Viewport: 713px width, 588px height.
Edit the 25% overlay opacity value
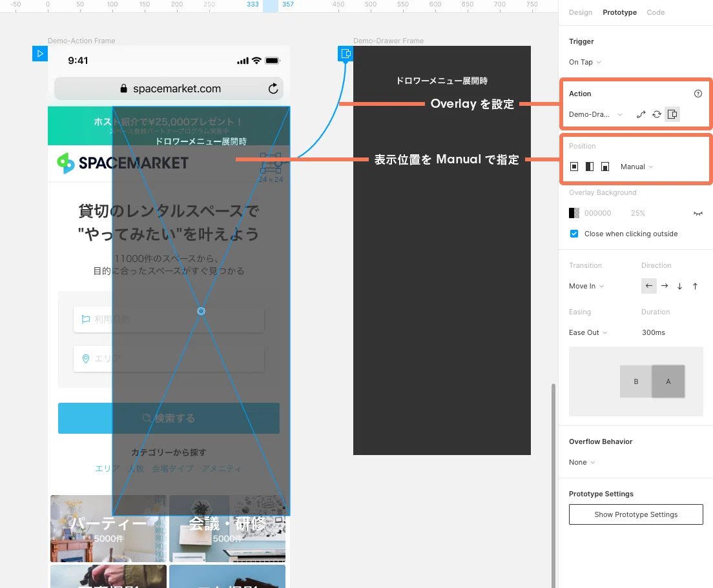637,213
